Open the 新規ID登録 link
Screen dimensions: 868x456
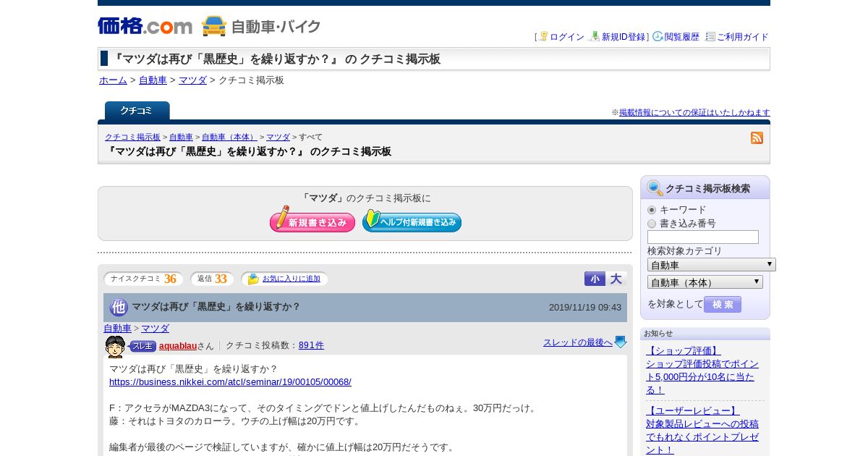624,37
